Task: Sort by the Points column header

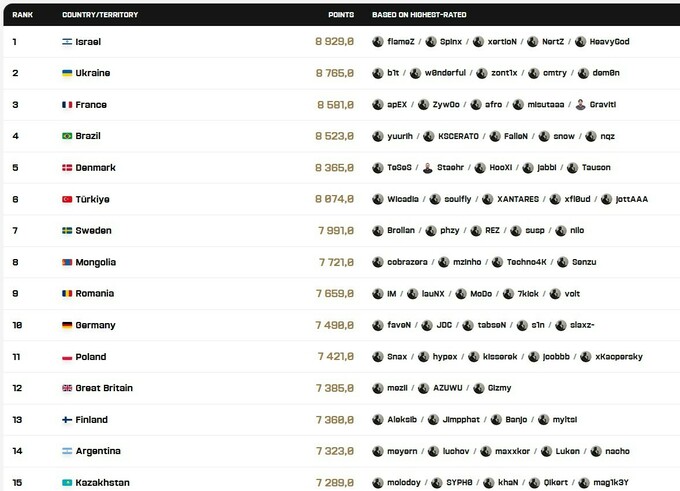Action: tap(341, 15)
